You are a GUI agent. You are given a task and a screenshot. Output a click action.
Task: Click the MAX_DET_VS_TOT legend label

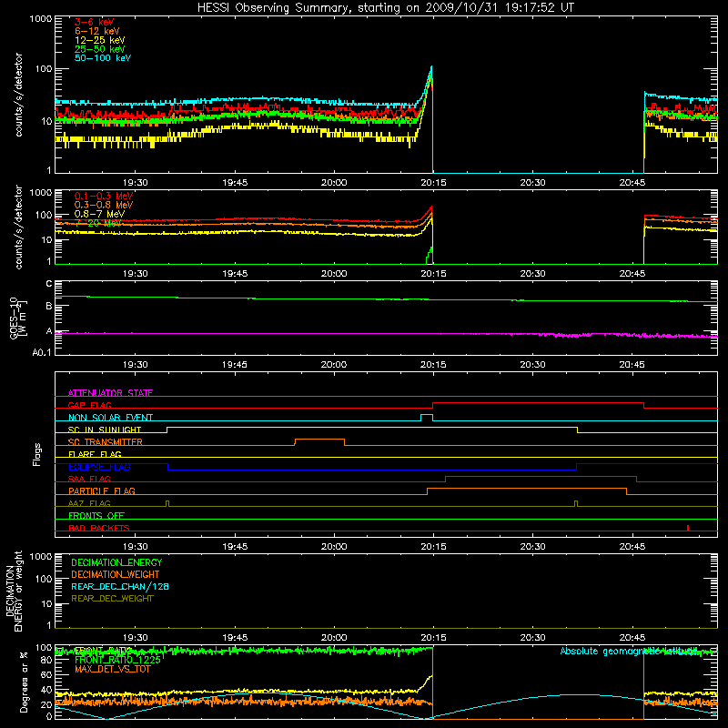tap(112, 669)
